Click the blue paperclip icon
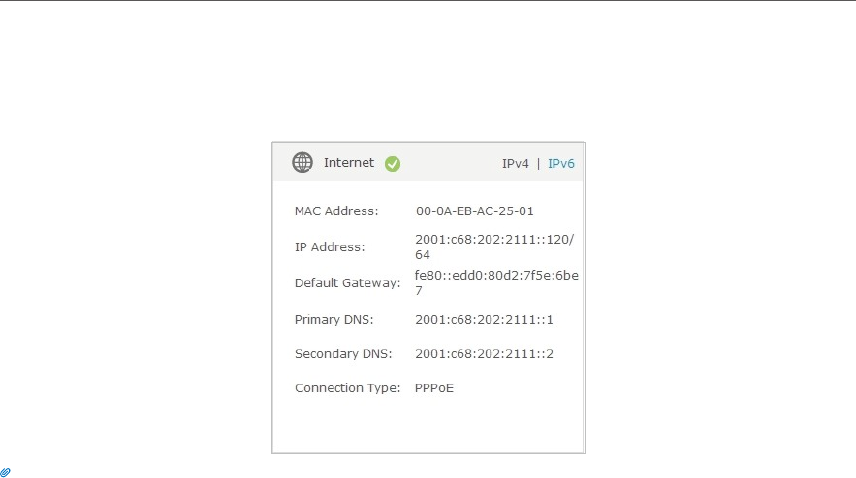 5,472
